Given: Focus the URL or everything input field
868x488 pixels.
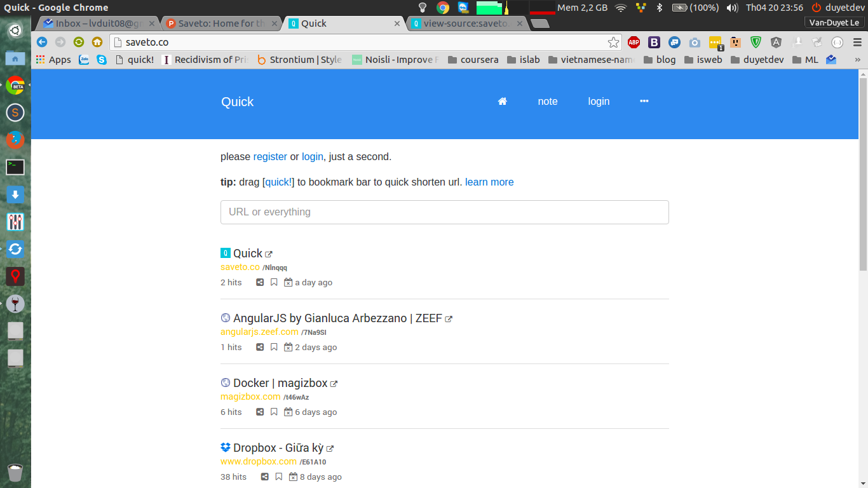Looking at the screenshot, I should click(445, 212).
